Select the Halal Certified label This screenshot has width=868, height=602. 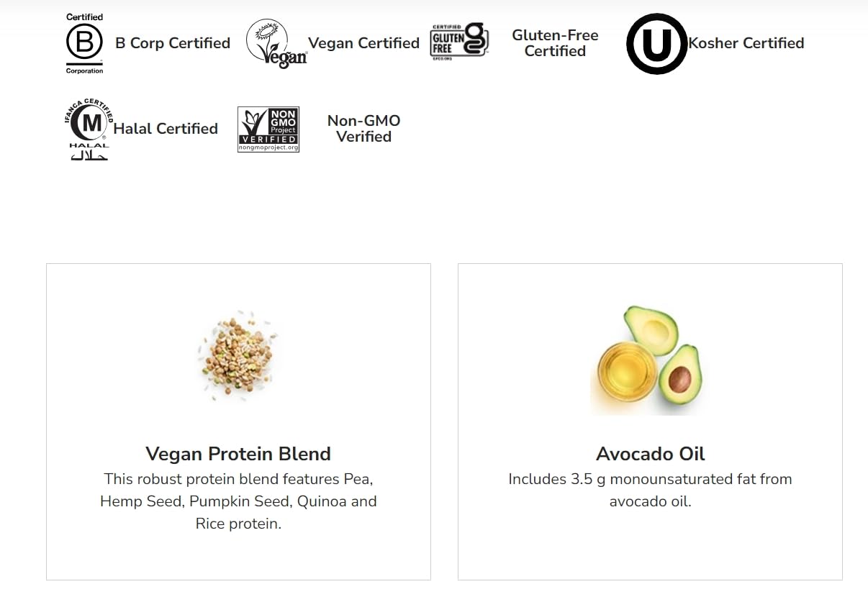[x=166, y=129]
